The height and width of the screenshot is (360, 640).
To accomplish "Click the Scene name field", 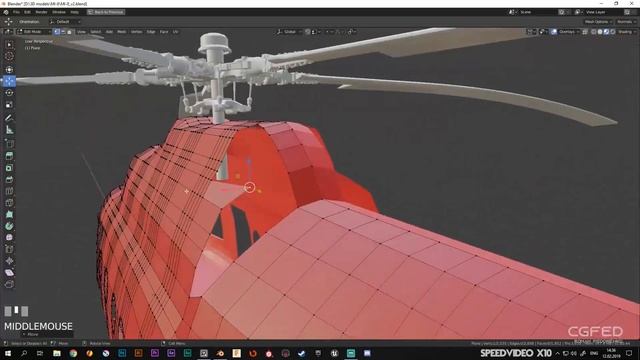I will (537, 12).
